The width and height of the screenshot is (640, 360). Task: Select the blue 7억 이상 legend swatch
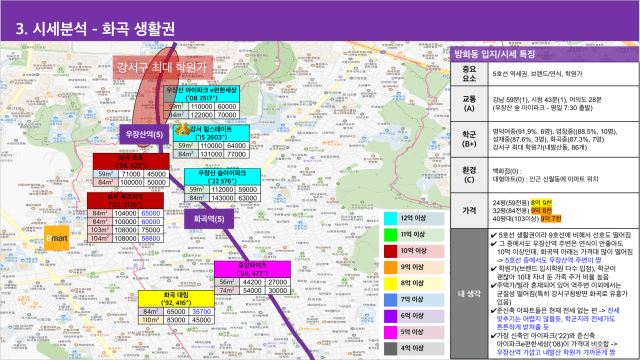click(x=391, y=300)
